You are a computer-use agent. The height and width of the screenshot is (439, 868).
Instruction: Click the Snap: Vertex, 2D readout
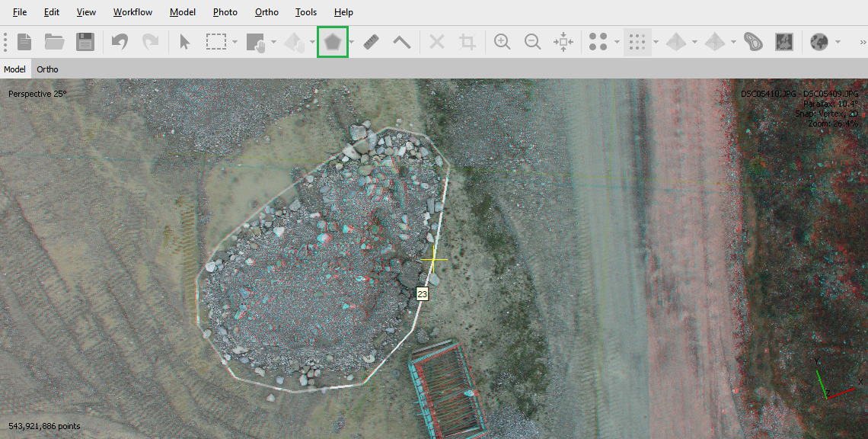point(826,114)
